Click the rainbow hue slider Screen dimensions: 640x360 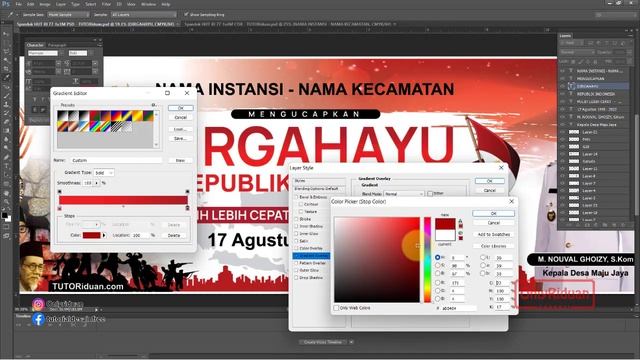click(427, 260)
